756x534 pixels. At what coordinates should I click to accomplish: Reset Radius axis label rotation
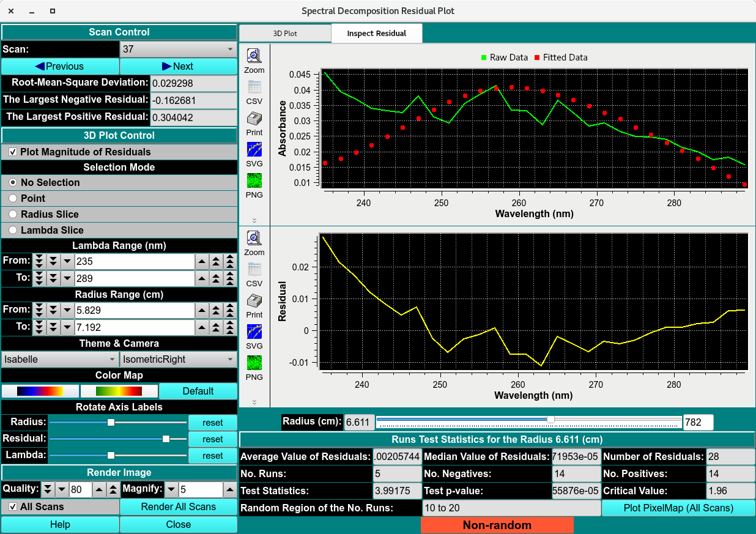[x=213, y=423]
